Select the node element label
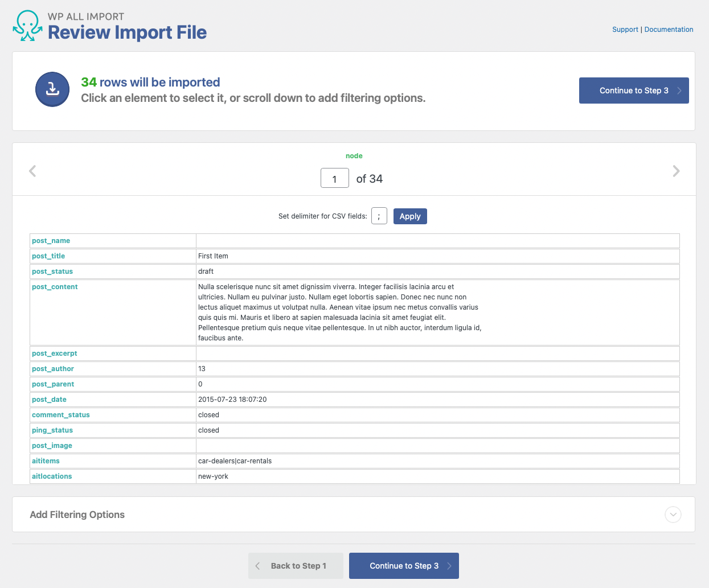Image resolution: width=709 pixels, height=588 pixels. click(354, 156)
